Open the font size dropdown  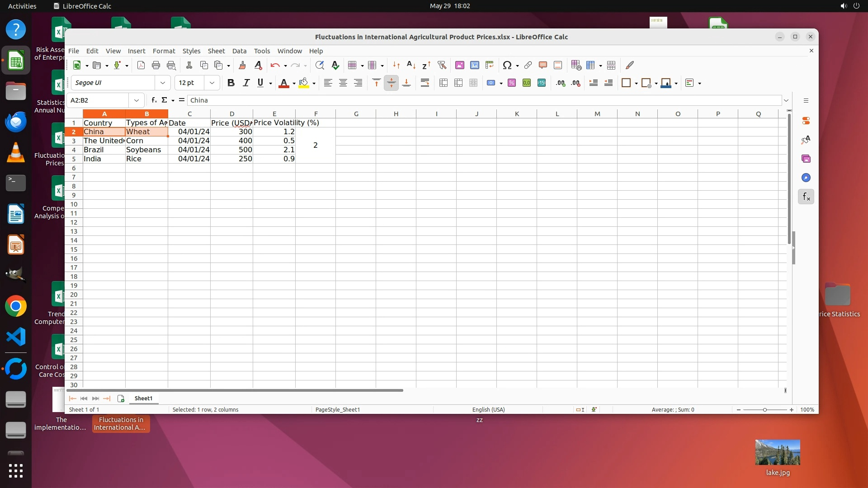(212, 83)
